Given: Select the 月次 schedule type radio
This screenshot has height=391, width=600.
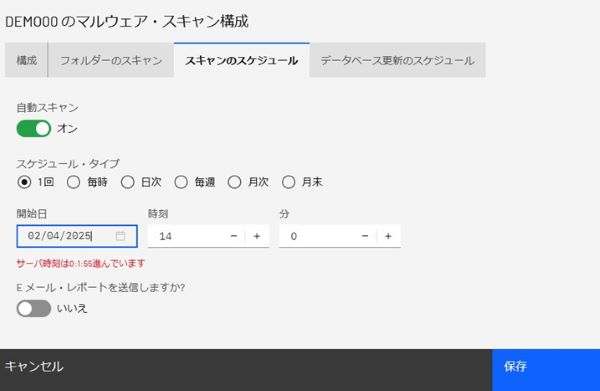Looking at the screenshot, I should 234,182.
